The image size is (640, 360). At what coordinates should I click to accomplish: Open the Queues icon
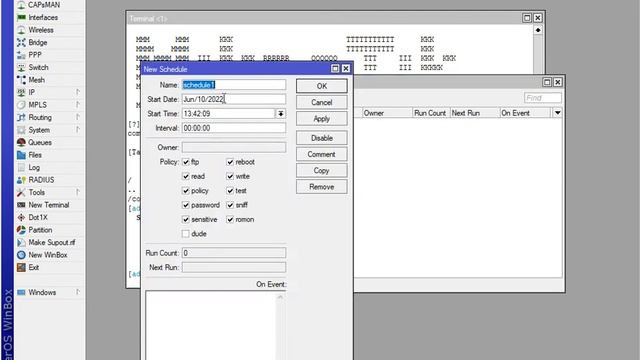click(x=21, y=142)
